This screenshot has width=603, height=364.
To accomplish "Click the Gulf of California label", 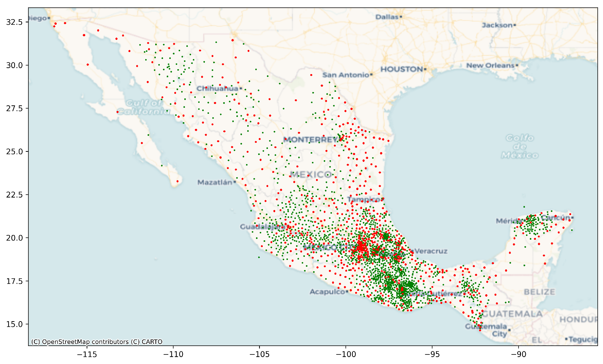I will coord(144,107).
